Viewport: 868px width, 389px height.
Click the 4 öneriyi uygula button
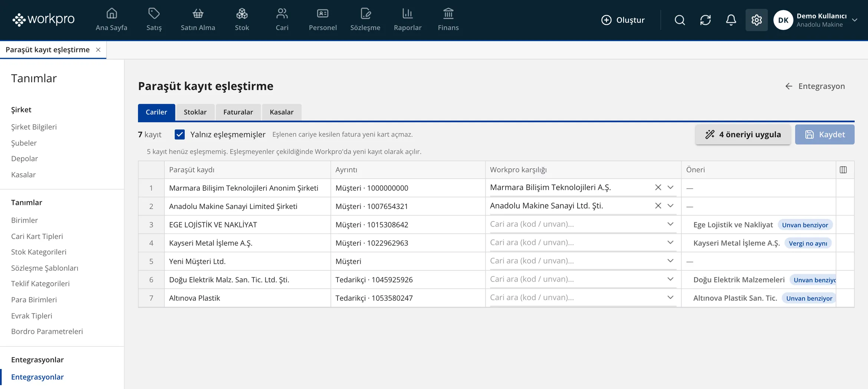pyautogui.click(x=743, y=134)
